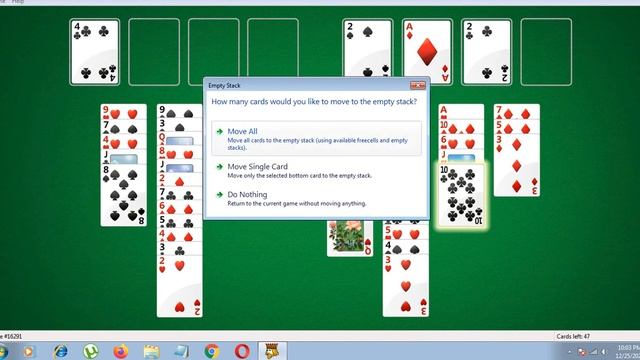Open the file explorer taskbar icon
The width and height of the screenshot is (640, 360).
151,351
